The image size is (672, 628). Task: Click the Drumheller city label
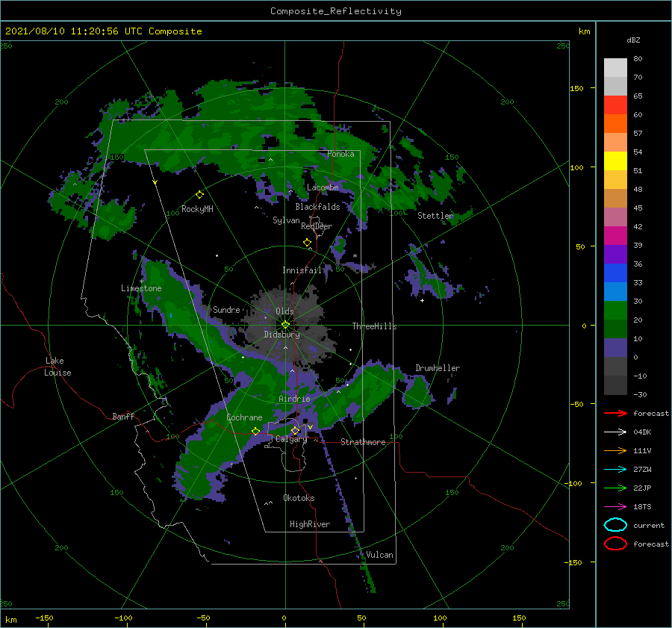[438, 368]
